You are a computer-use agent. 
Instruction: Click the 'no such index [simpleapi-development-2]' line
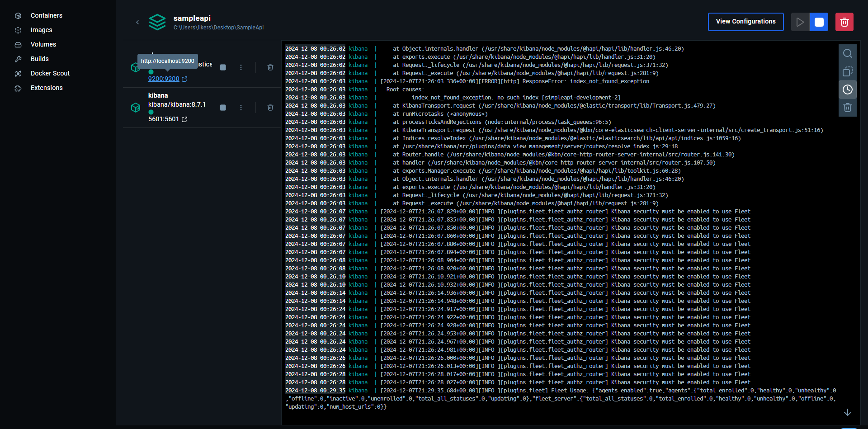[516, 98]
